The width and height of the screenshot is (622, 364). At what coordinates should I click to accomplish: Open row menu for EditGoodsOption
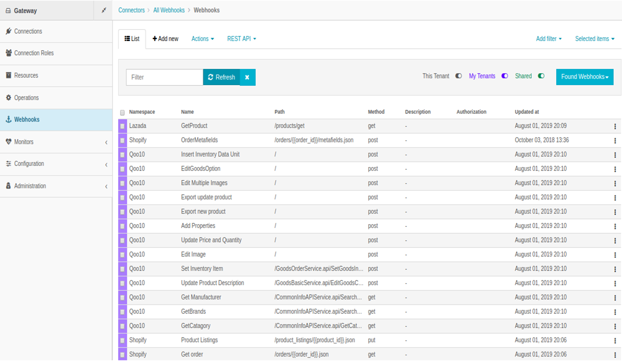tap(615, 169)
